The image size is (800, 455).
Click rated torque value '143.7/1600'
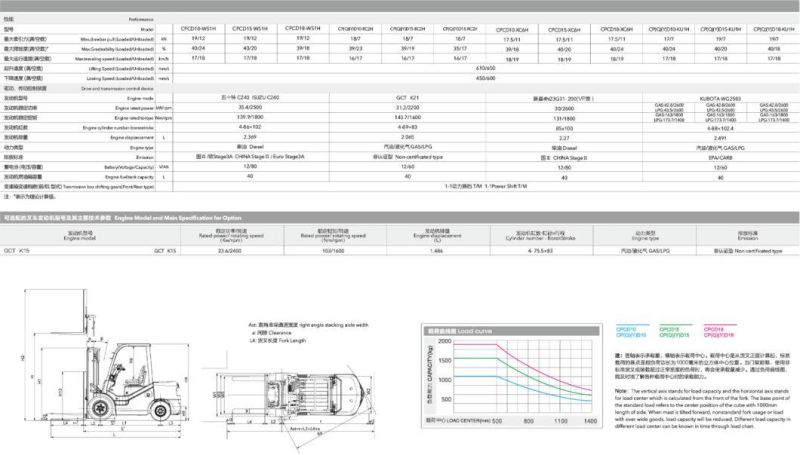point(407,118)
